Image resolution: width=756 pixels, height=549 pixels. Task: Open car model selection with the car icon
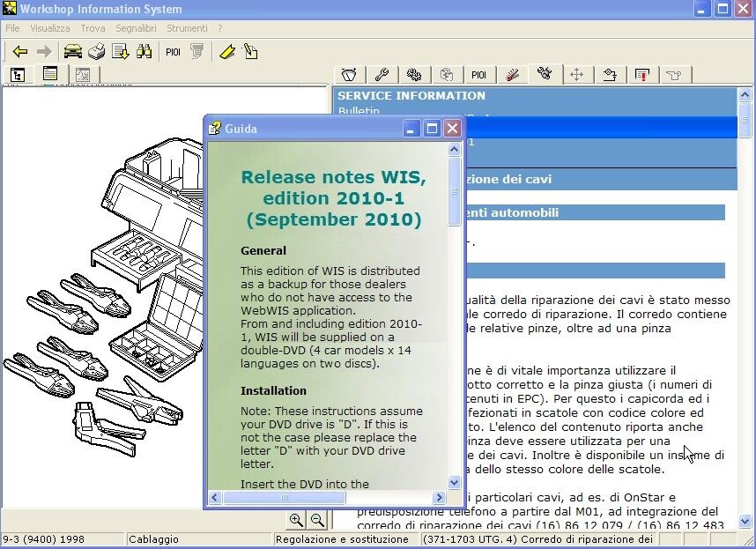coord(73,52)
